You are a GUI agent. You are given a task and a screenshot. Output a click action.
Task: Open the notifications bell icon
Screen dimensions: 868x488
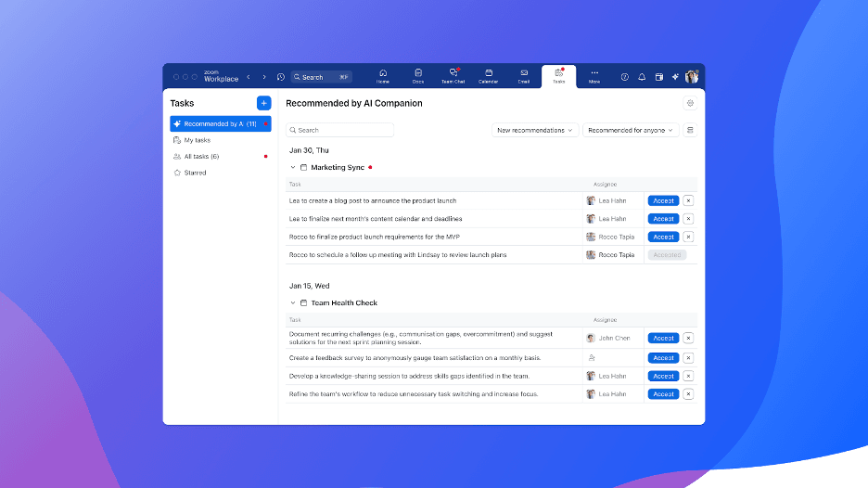[642, 77]
